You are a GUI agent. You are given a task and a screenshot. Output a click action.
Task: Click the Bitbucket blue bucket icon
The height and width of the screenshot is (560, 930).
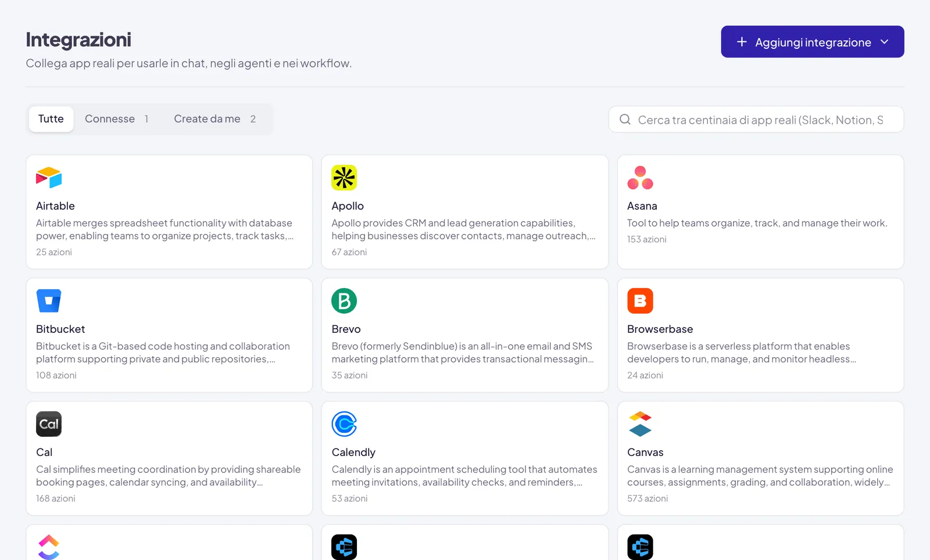click(49, 301)
